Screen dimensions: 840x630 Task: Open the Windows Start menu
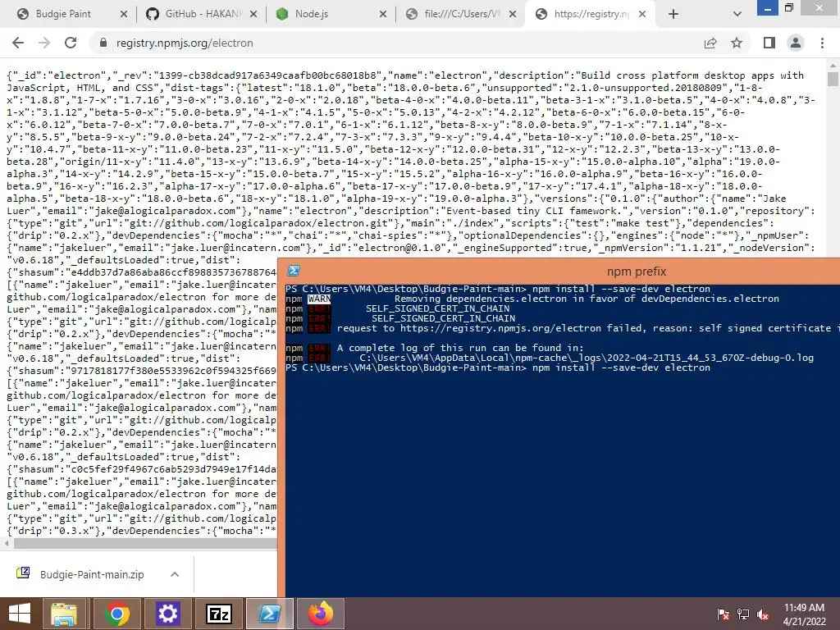(20, 614)
